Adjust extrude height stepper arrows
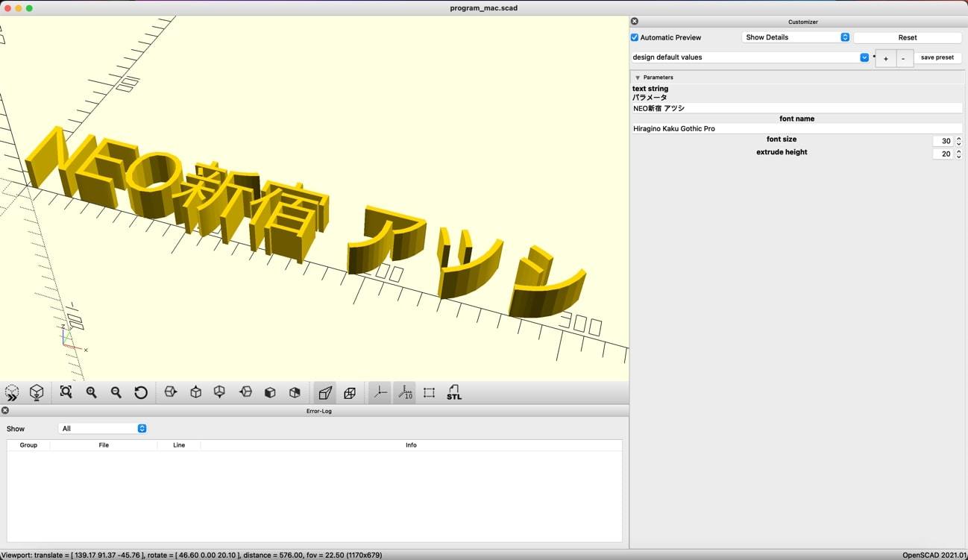Image resolution: width=968 pixels, height=560 pixels. click(958, 154)
